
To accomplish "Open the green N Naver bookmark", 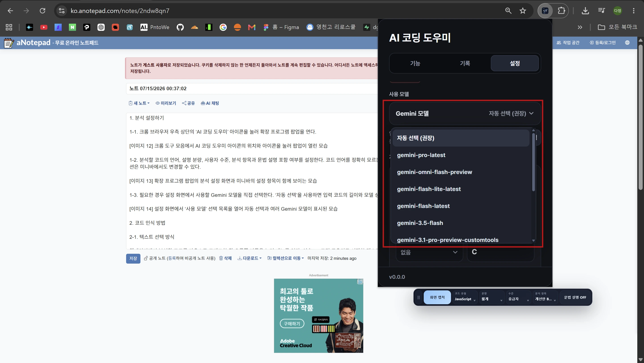I will click(x=72, y=27).
